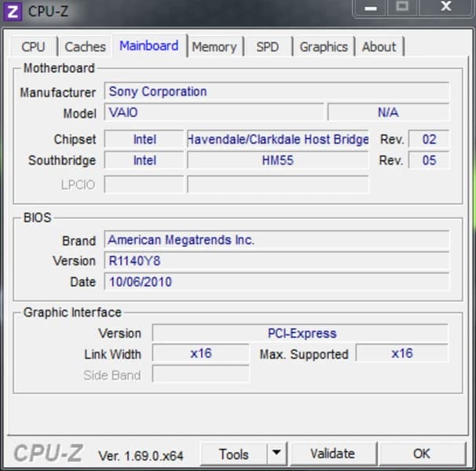Click the chipset revision 02 value
Viewport: 476px width, 471px height.
(x=429, y=139)
